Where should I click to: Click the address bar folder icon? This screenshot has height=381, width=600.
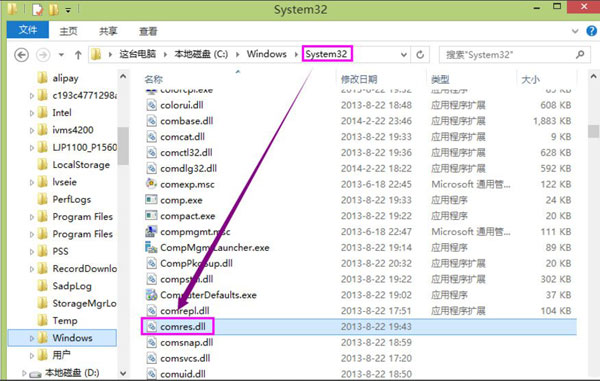[96, 55]
